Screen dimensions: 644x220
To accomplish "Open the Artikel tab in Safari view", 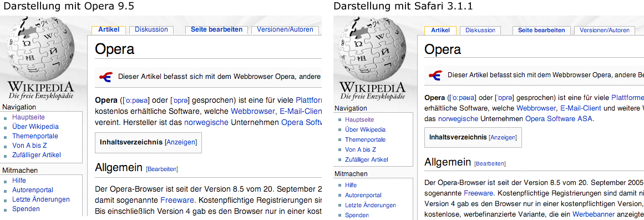I will pos(440,31).
